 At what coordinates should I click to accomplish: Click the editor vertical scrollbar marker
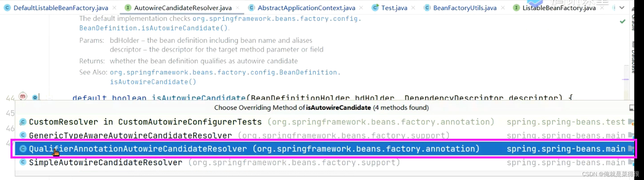(625, 80)
